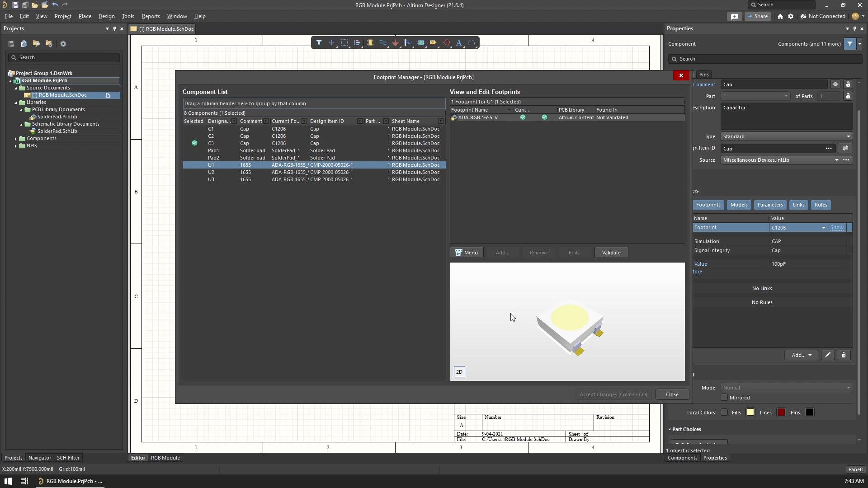Expand the Components folder in Projects tree

(16, 139)
